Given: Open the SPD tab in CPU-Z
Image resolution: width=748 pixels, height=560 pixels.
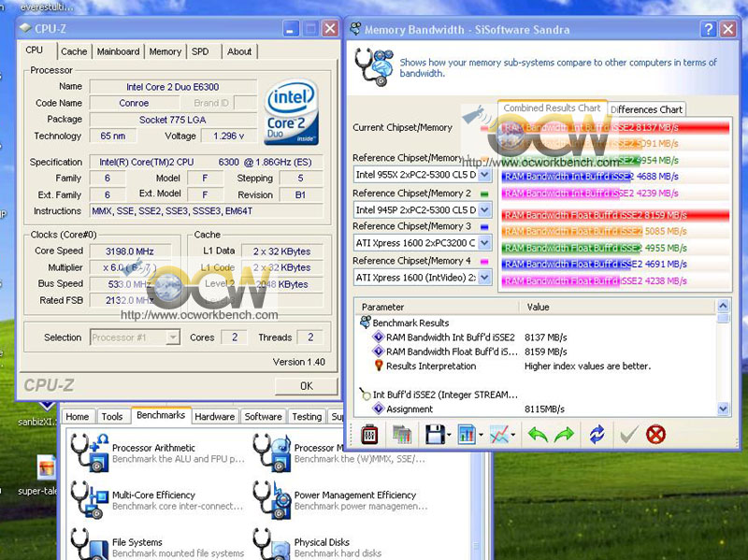Looking at the screenshot, I should click(x=200, y=51).
